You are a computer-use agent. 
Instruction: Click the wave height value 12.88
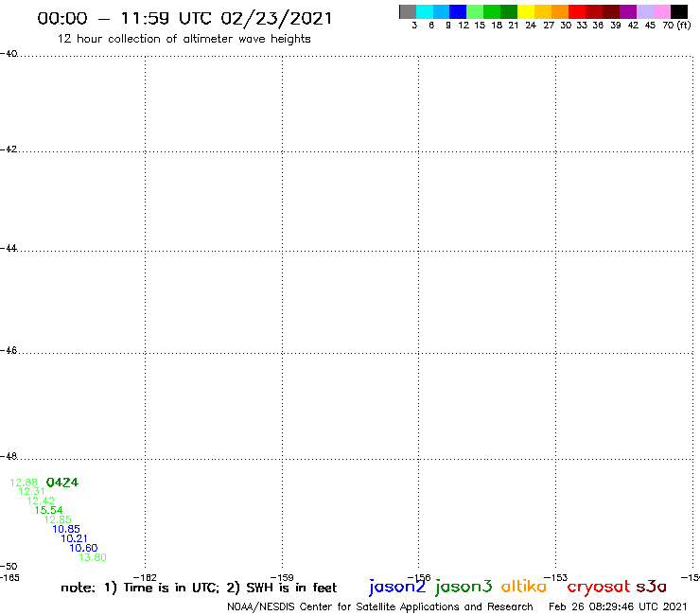point(24,483)
